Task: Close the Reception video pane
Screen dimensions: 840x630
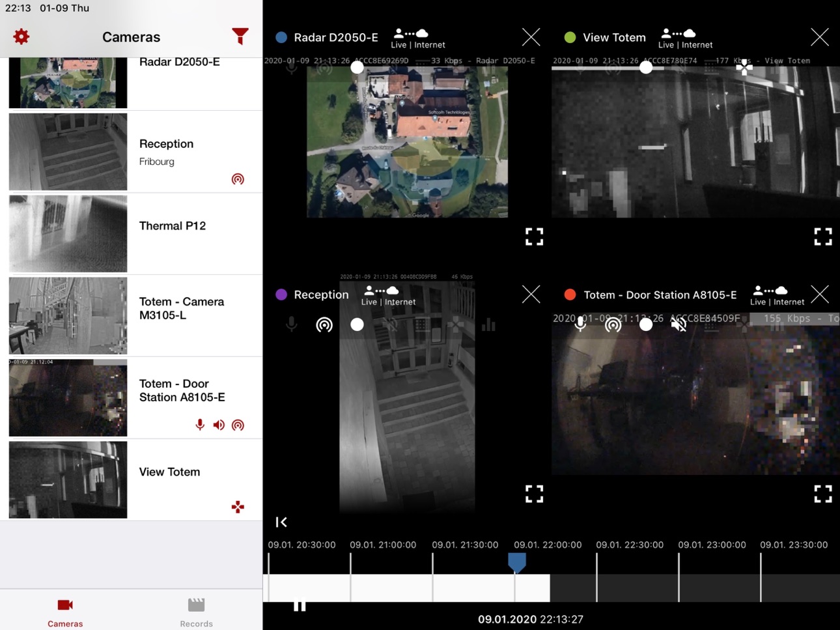Action: (531, 294)
